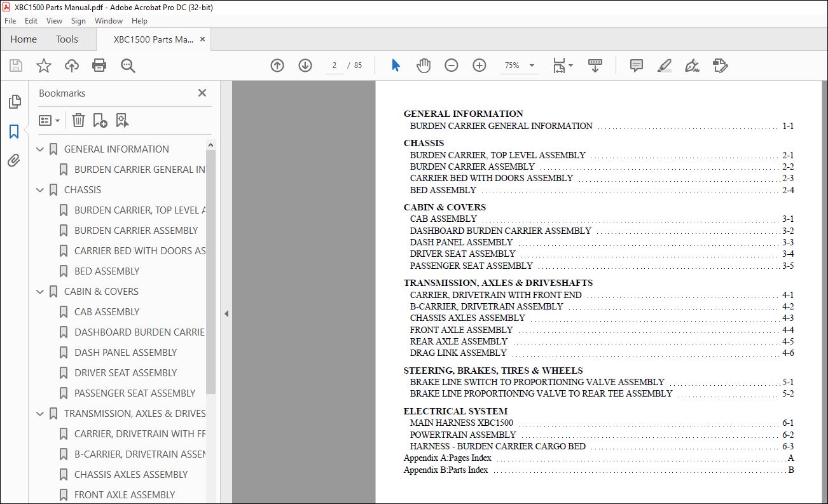Screen dimensions: 828x504
Task: Close the XBC1500 Parts Manual tab
Action: [203, 39]
